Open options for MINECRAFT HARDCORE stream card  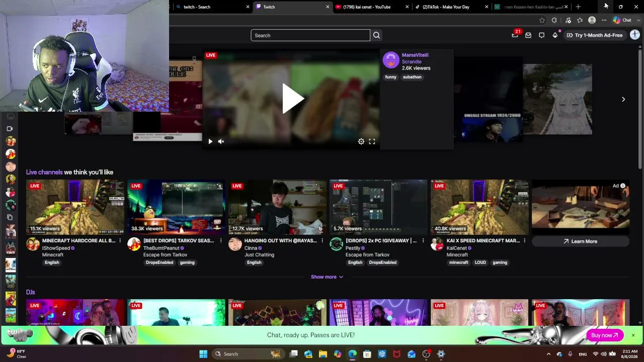point(120,241)
